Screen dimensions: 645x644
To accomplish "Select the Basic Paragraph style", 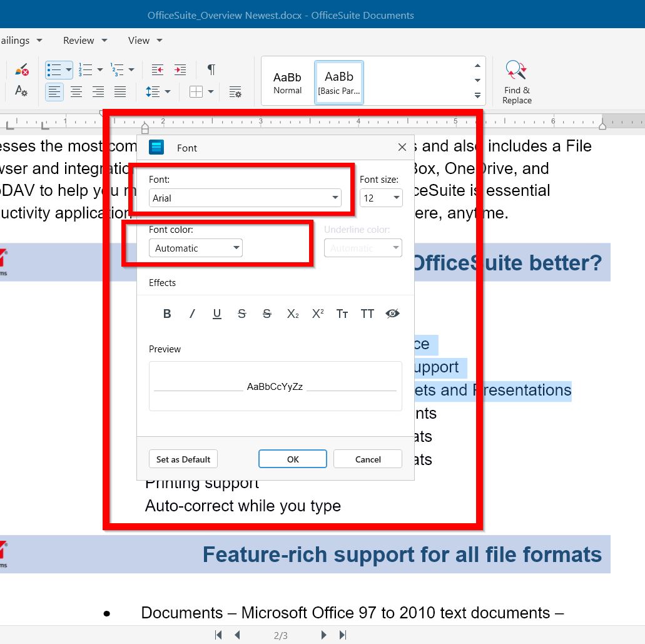I will pos(339,83).
